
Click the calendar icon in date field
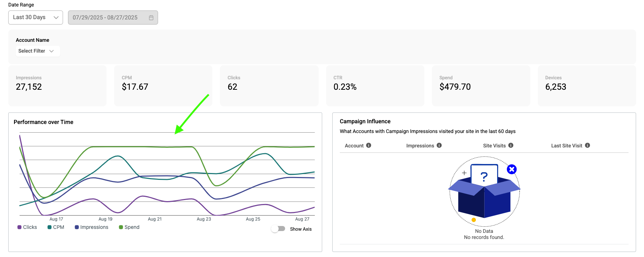point(151,18)
